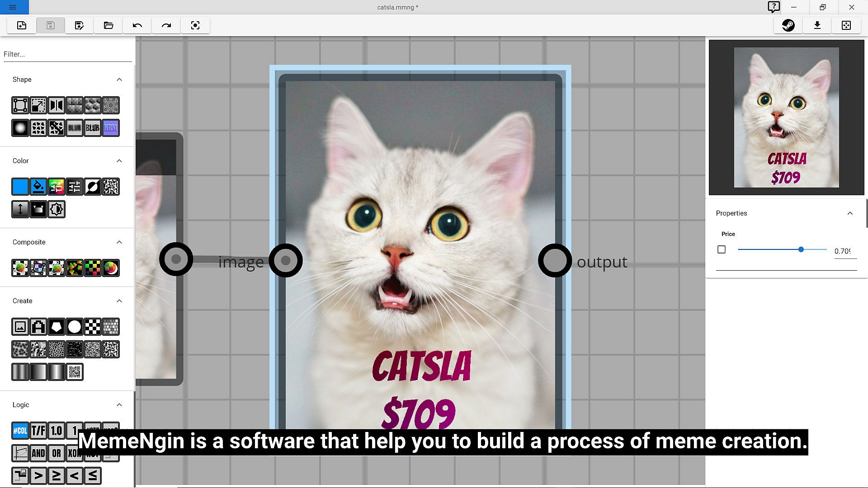Select the NRM normal map node
This screenshot has height=488, width=868.
[111, 128]
